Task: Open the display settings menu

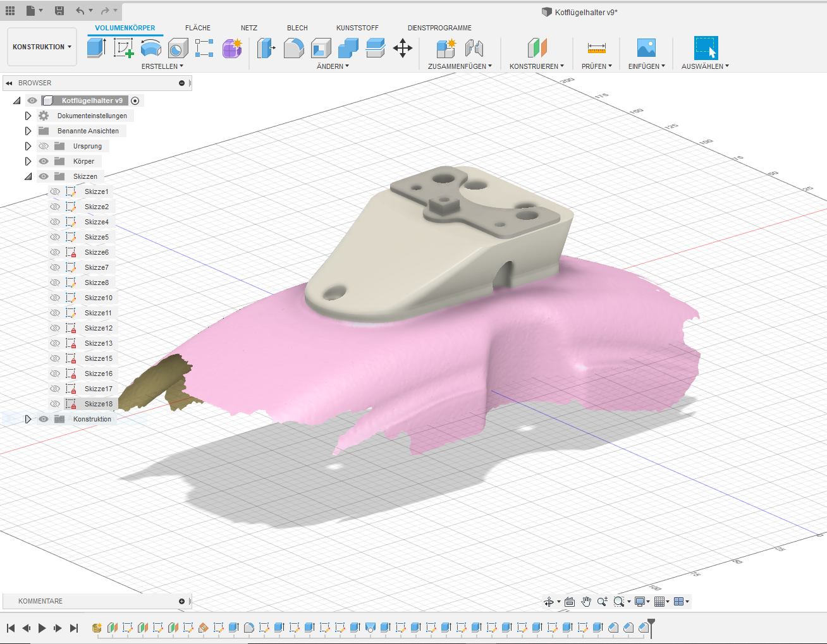Action: click(642, 602)
